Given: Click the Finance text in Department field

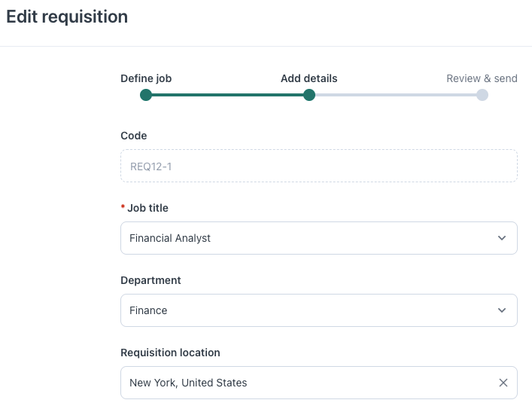Looking at the screenshot, I should coord(148,310).
